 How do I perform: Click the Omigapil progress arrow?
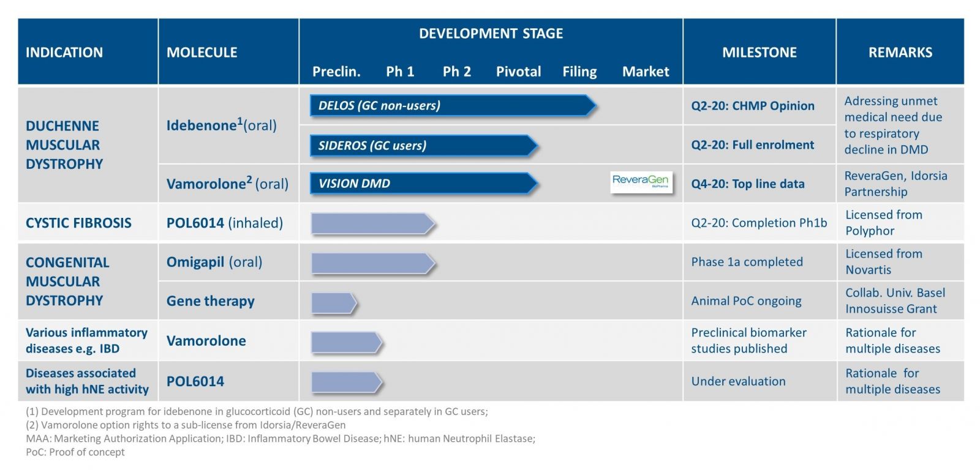point(372,263)
